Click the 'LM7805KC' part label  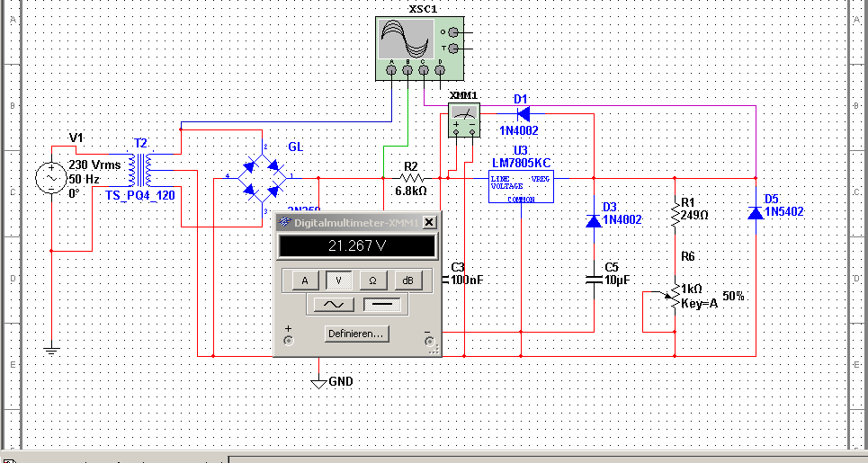coord(521,162)
